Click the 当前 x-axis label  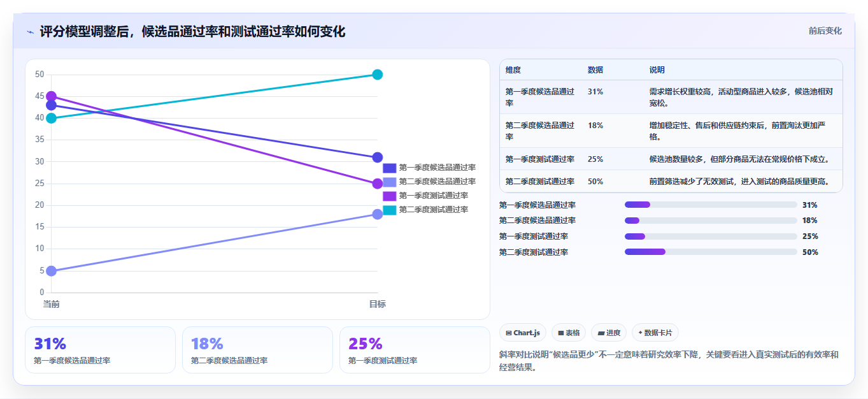[52, 304]
